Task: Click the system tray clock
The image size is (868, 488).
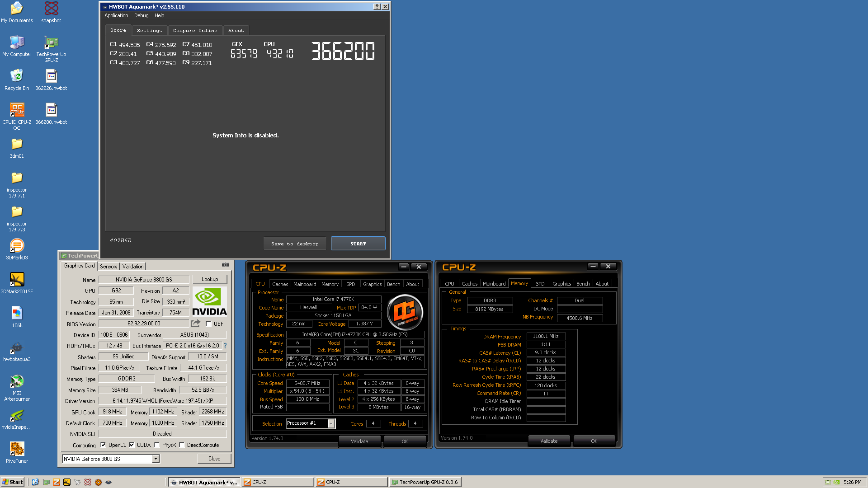Action: tap(852, 482)
